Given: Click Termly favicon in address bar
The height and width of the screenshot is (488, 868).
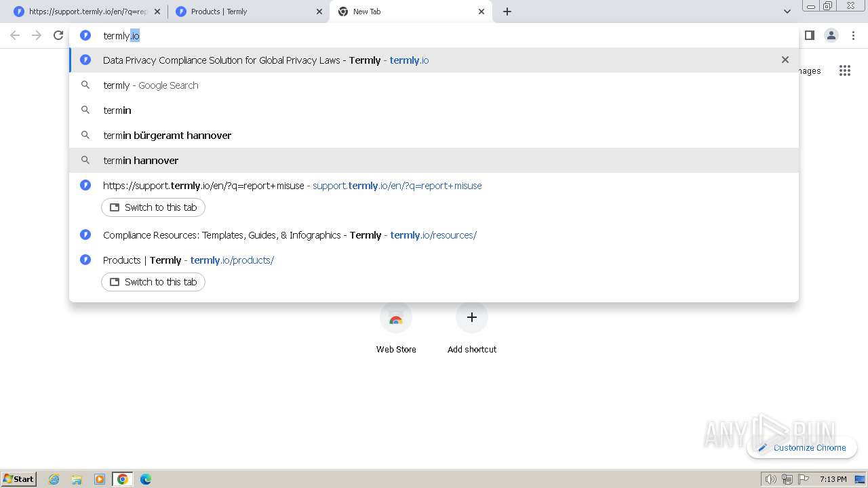Looking at the screenshot, I should coord(85,35).
